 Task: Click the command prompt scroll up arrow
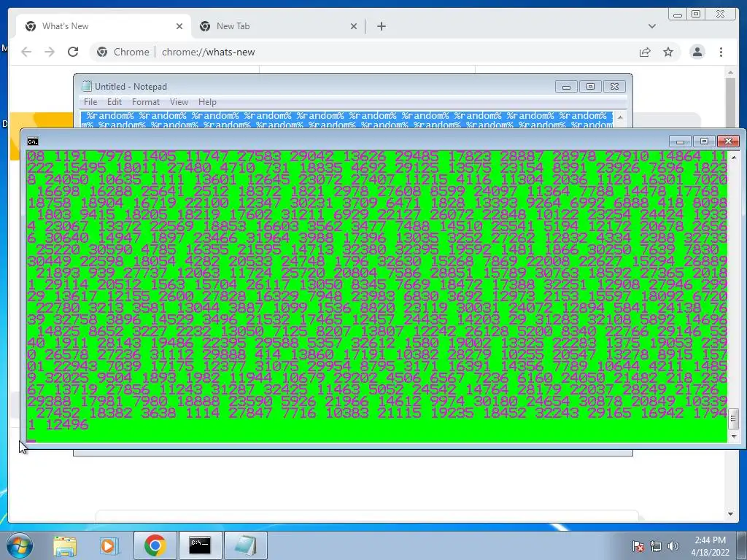pyautogui.click(x=734, y=157)
